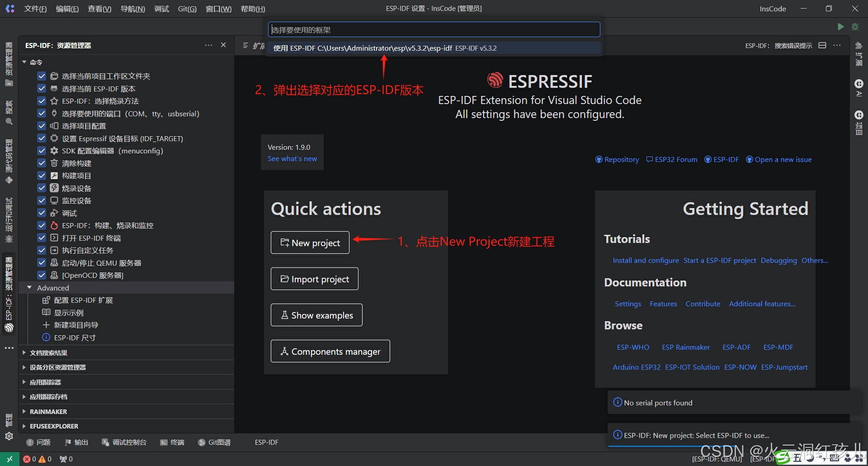Open the settings gear in sidebar
868x466 pixels.
[x=9, y=436]
